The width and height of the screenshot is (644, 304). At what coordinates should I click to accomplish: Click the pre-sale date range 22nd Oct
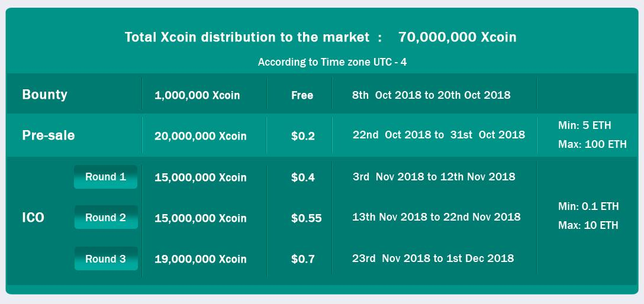pos(439,135)
